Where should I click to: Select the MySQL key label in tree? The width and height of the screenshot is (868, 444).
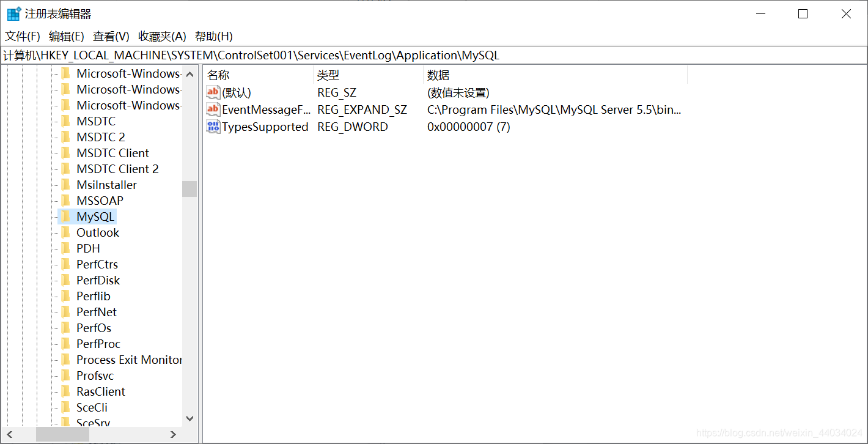click(x=95, y=216)
